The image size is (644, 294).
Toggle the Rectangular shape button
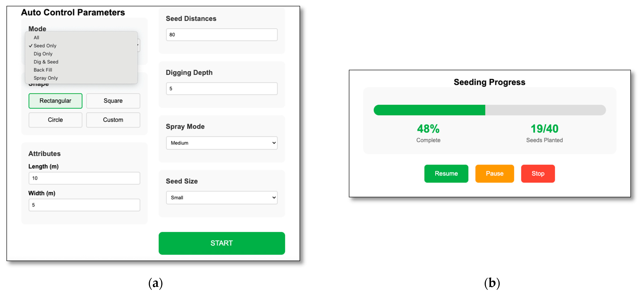55,101
